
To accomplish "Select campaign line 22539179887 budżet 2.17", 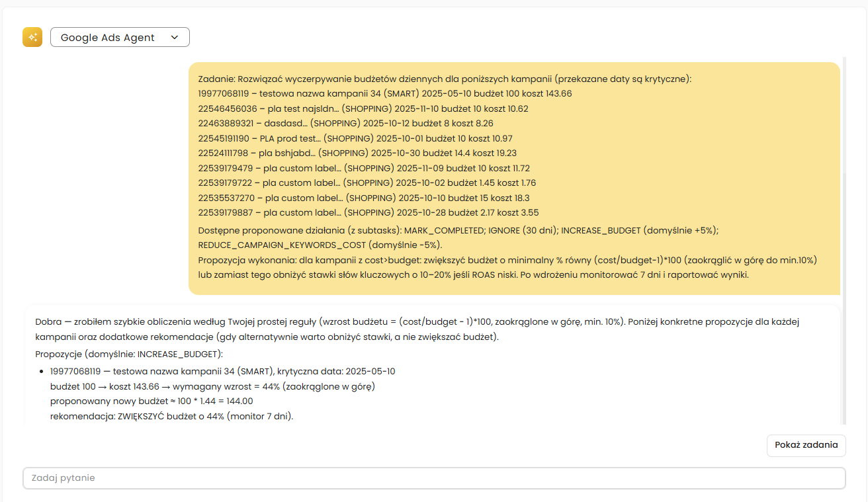I will click(x=369, y=212).
